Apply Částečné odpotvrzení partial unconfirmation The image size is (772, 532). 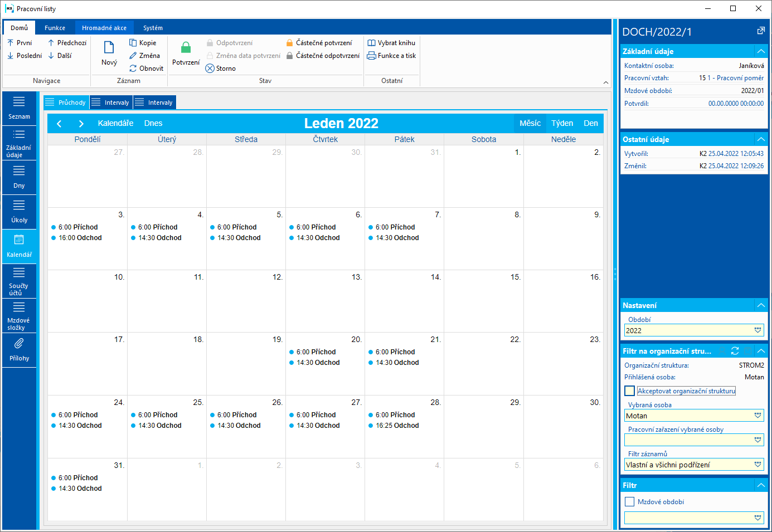pos(323,56)
